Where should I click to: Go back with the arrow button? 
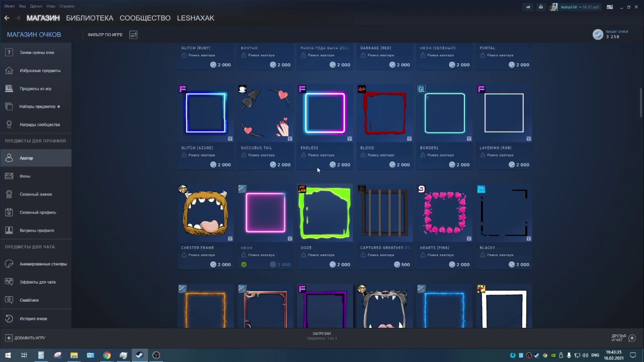[x=7, y=18]
